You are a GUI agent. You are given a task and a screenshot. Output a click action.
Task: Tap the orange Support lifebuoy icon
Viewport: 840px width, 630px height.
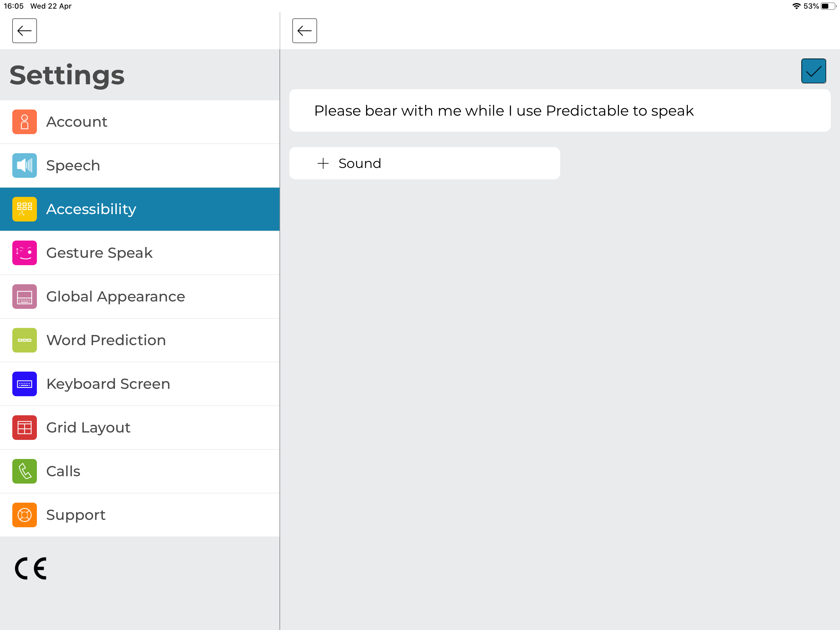(x=24, y=515)
